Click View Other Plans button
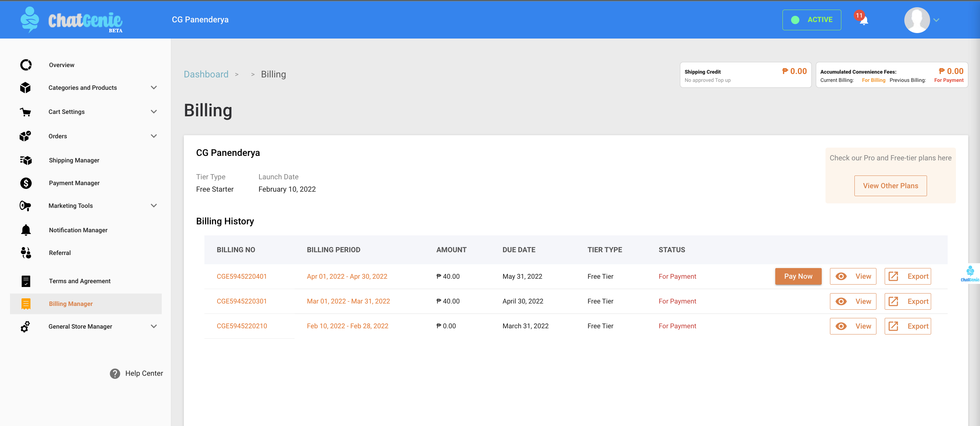 [890, 186]
